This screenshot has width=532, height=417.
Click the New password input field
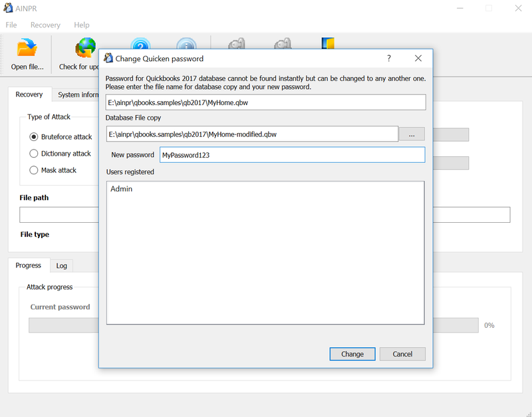click(292, 155)
